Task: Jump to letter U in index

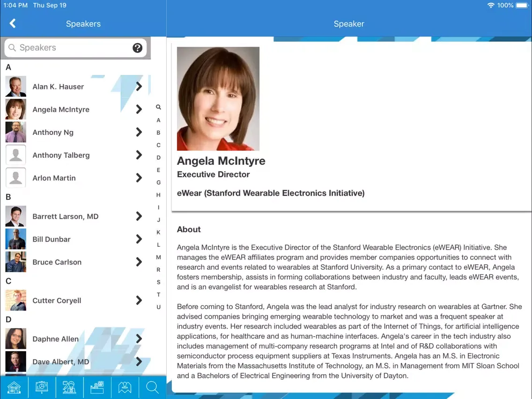Action: click(158, 307)
